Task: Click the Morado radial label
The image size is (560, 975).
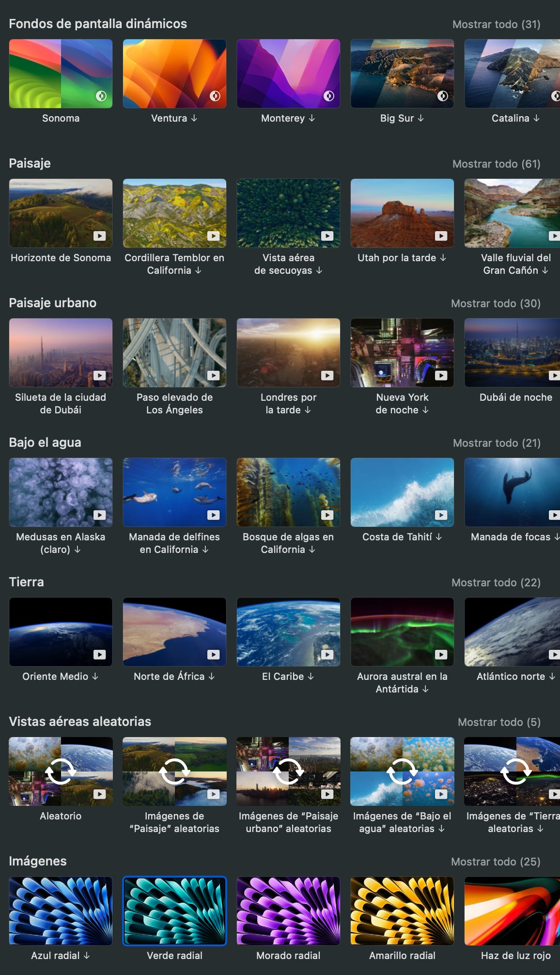Action: 288,956
